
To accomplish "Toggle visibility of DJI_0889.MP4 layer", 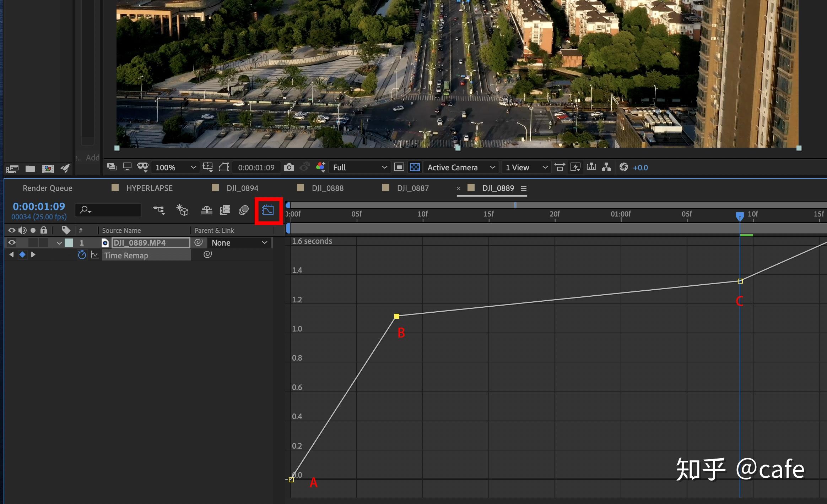I will [x=10, y=242].
